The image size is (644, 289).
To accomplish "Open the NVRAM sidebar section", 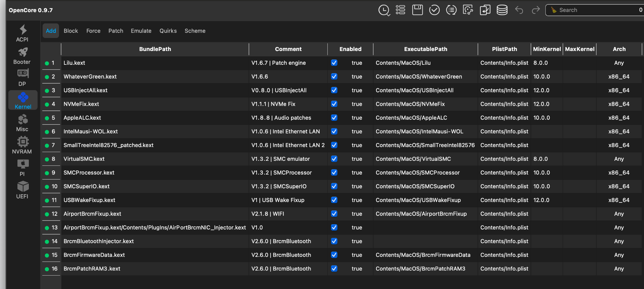I will [22, 145].
